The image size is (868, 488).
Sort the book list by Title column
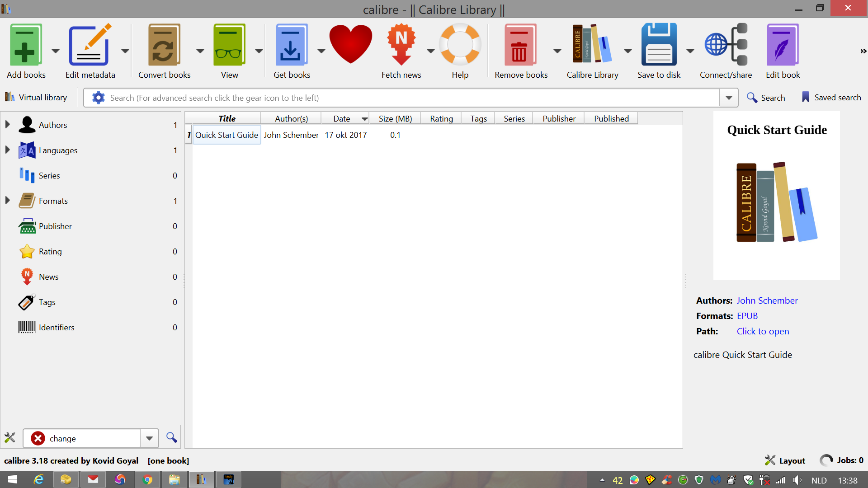pyautogui.click(x=226, y=118)
